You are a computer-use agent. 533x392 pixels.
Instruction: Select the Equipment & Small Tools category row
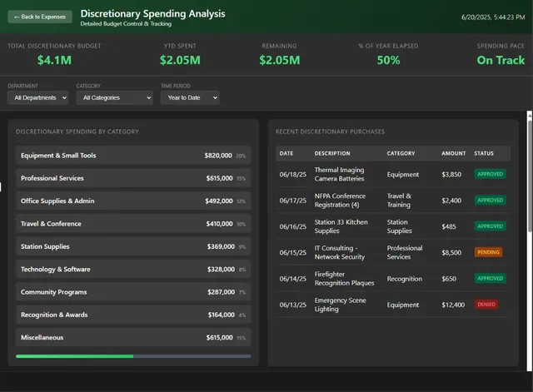click(x=133, y=156)
